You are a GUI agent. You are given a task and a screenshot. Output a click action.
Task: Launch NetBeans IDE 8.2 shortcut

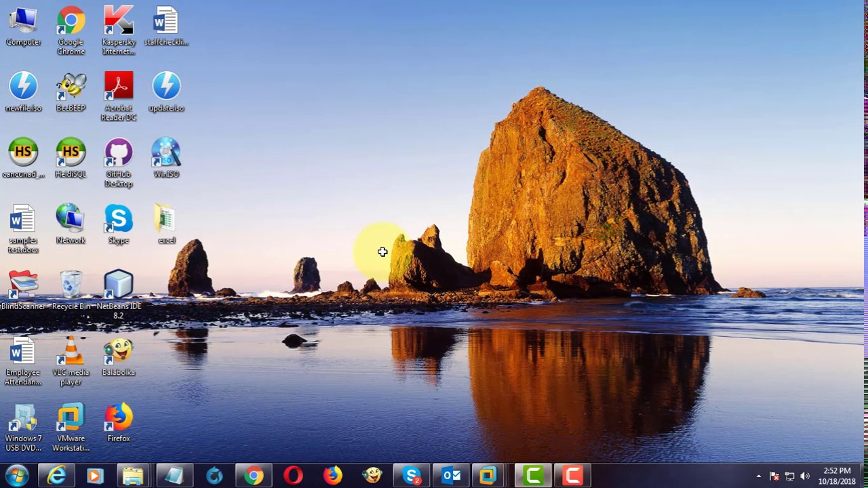click(x=119, y=295)
